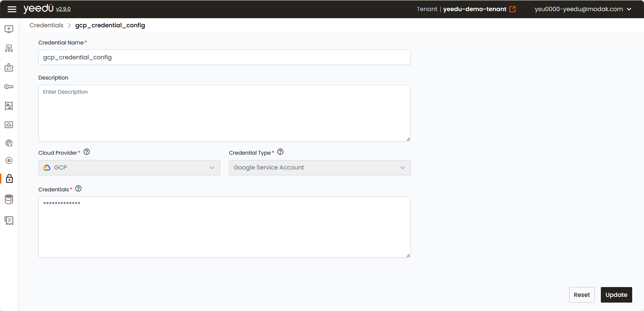The image size is (644, 311).
Task: Click the Credential Name label
Action: click(61, 42)
